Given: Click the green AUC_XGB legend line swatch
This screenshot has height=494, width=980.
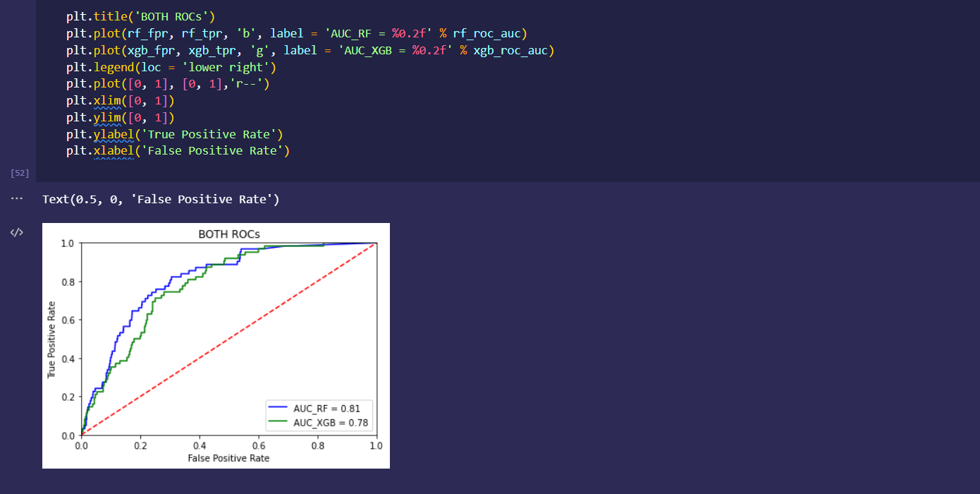Looking at the screenshot, I should tap(279, 423).
